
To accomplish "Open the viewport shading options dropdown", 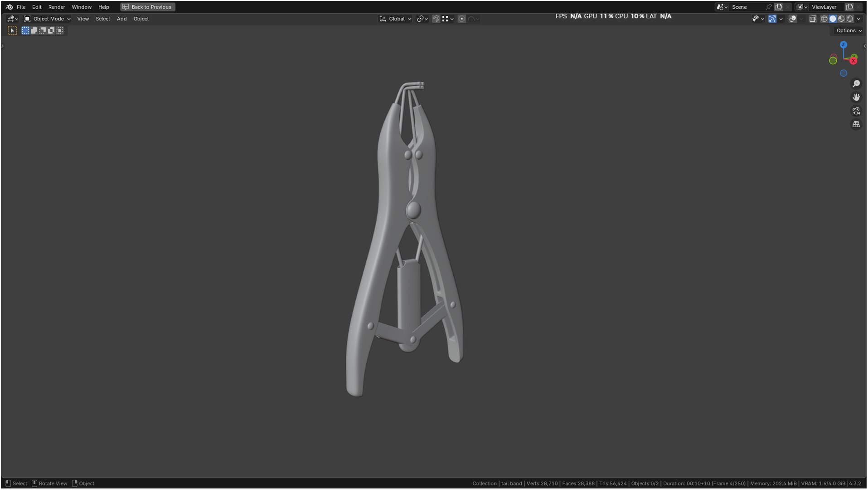I will pos(858,19).
